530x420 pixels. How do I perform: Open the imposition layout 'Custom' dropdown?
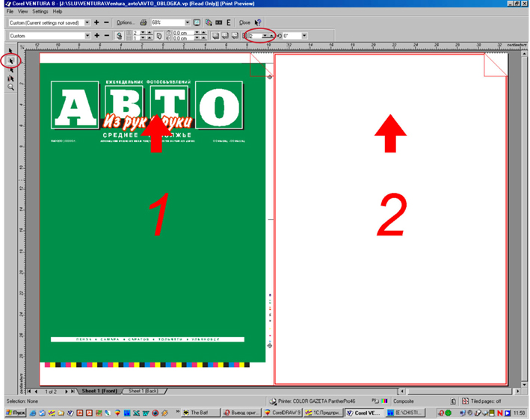(87, 35)
